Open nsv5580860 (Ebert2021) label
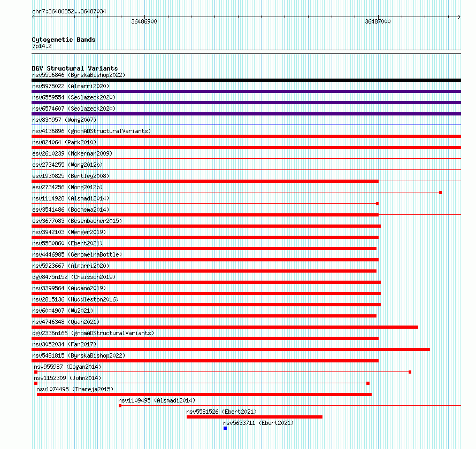 click(67, 243)
